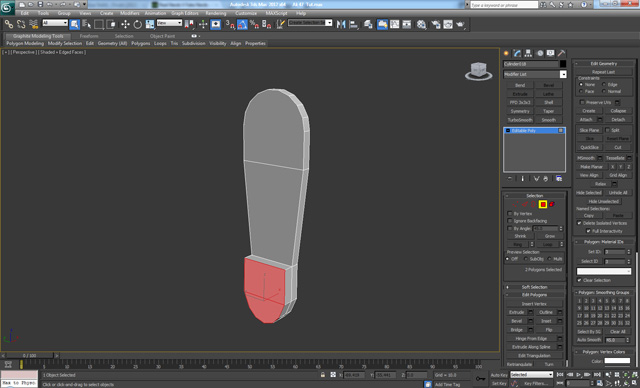
Task: Open the Modify panel tab icon
Action: (x=517, y=53)
